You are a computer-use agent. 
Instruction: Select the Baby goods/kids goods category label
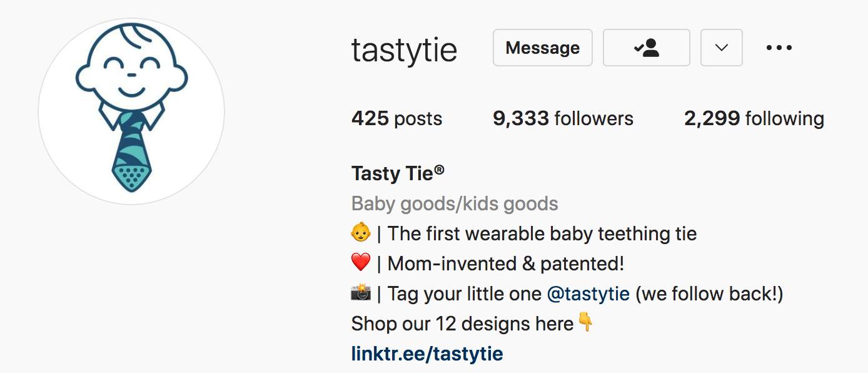pos(454,203)
